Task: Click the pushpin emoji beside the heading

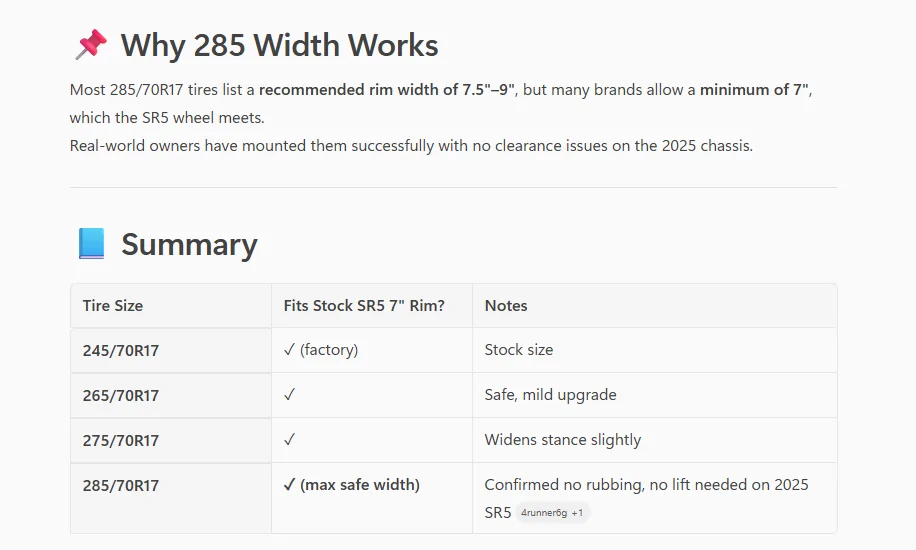Action: [90, 45]
